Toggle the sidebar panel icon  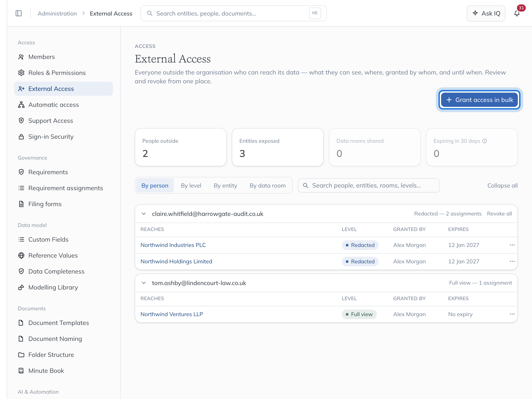(x=19, y=14)
